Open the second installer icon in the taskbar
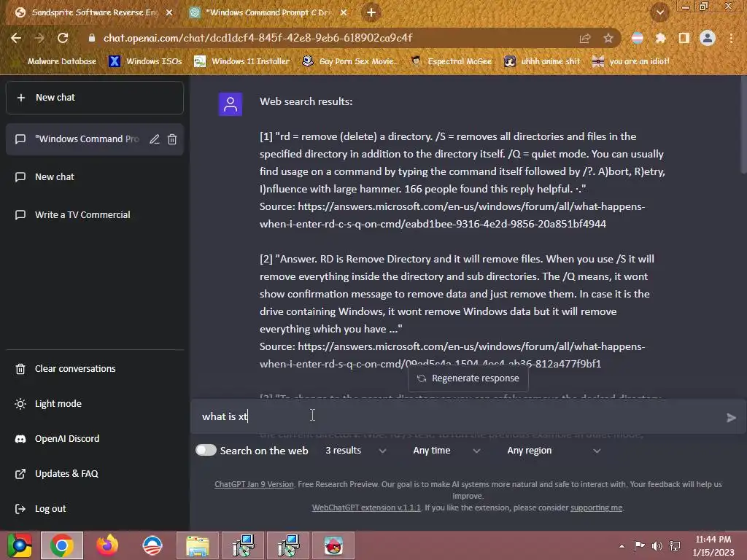Image resolution: width=747 pixels, height=560 pixels. [x=288, y=545]
